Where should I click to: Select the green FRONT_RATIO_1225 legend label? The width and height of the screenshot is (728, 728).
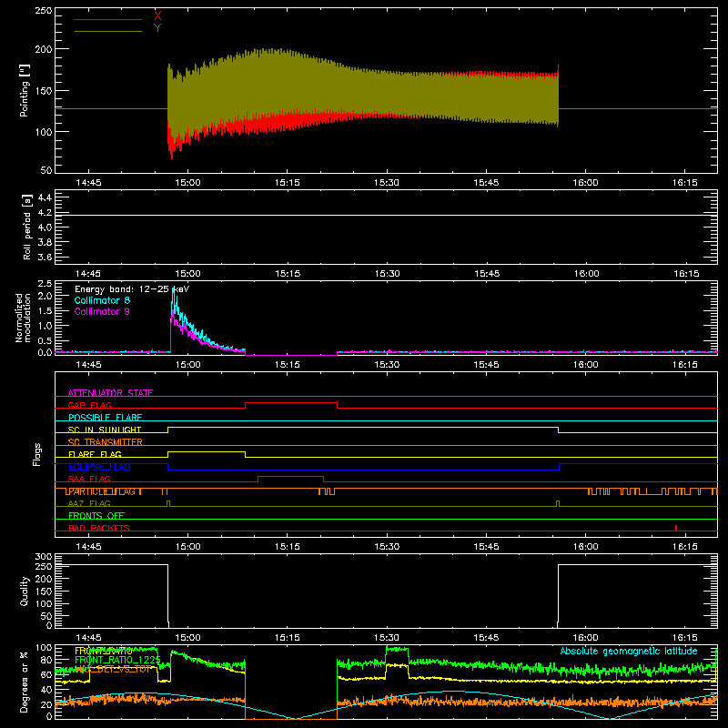(x=117, y=660)
